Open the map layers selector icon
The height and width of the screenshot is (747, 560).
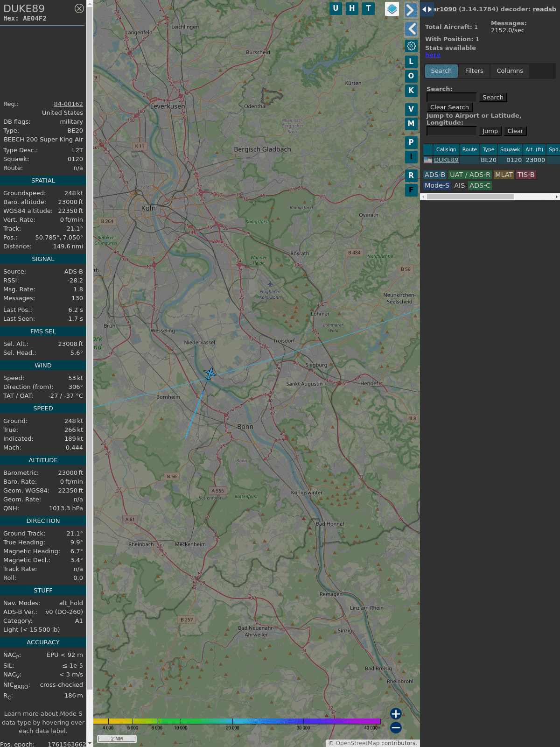[x=392, y=9]
